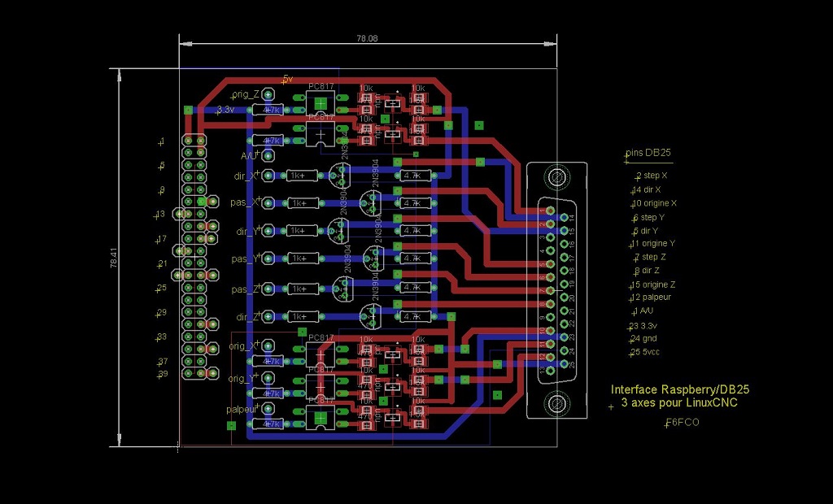Viewport: 833px width, 504px height.
Task: Select the '7 step Z' legend entry
Action: (x=650, y=257)
